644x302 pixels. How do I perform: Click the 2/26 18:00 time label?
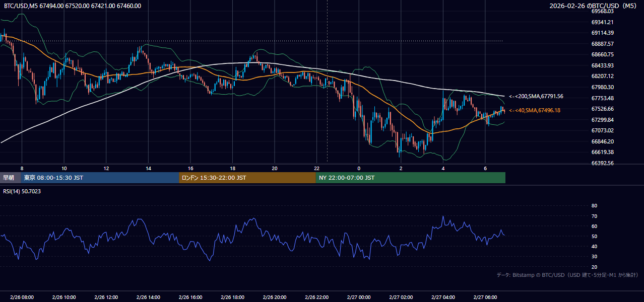click(x=232, y=297)
